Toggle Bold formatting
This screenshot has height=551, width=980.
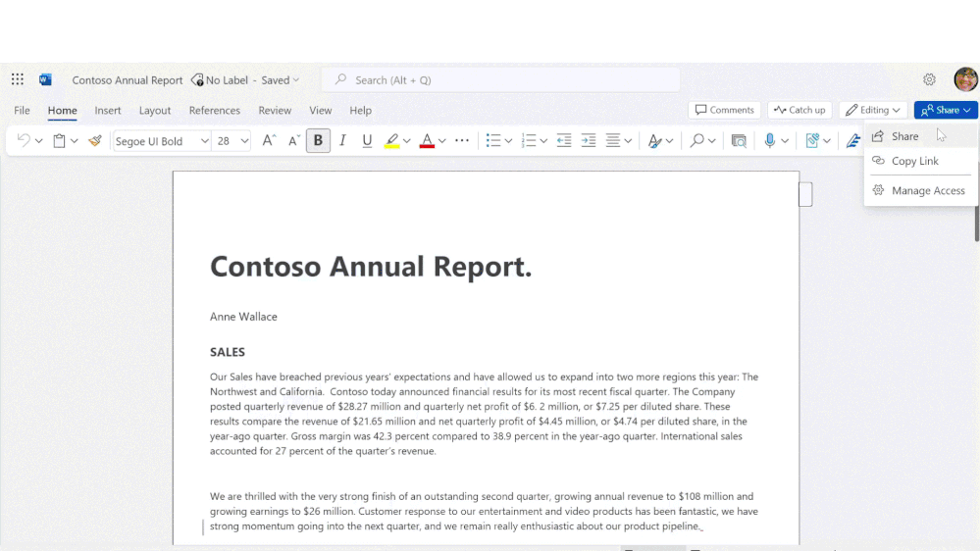coord(318,140)
